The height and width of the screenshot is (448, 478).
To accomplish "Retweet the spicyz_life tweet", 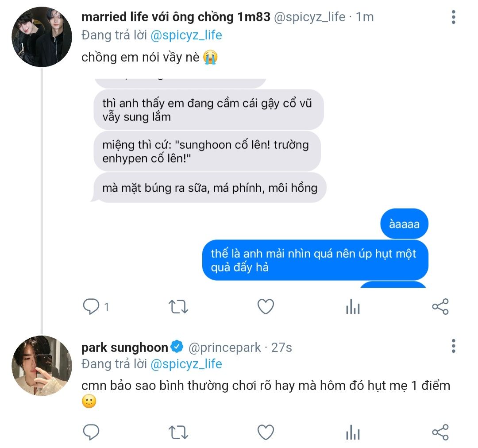I will click(x=178, y=306).
